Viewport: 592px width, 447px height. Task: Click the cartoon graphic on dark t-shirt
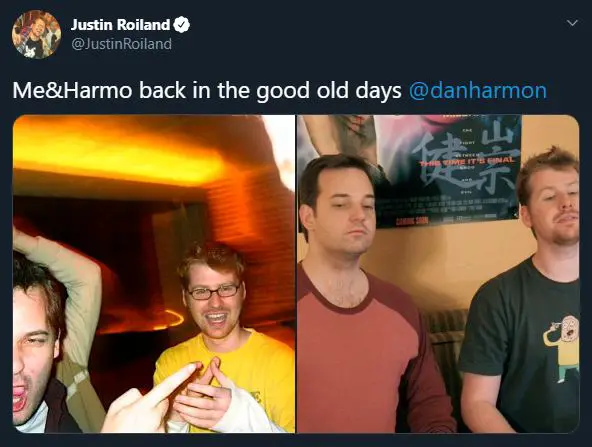click(562, 345)
